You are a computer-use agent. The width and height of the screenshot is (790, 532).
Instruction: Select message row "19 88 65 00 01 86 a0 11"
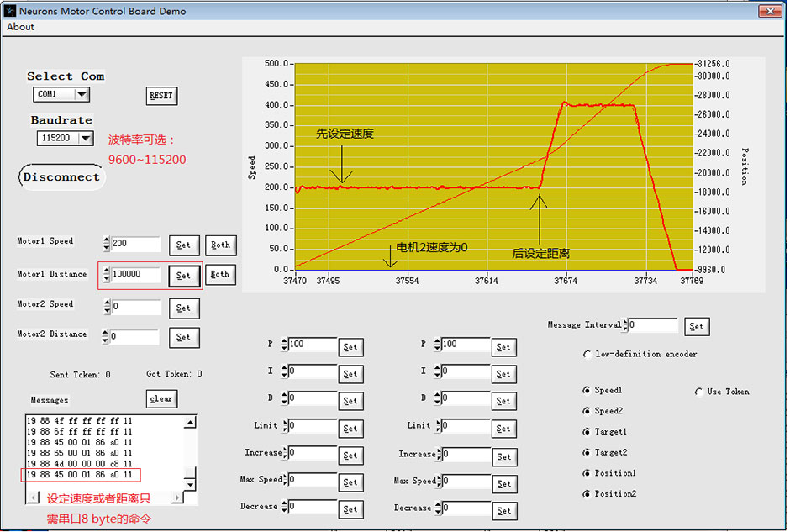coord(80,453)
